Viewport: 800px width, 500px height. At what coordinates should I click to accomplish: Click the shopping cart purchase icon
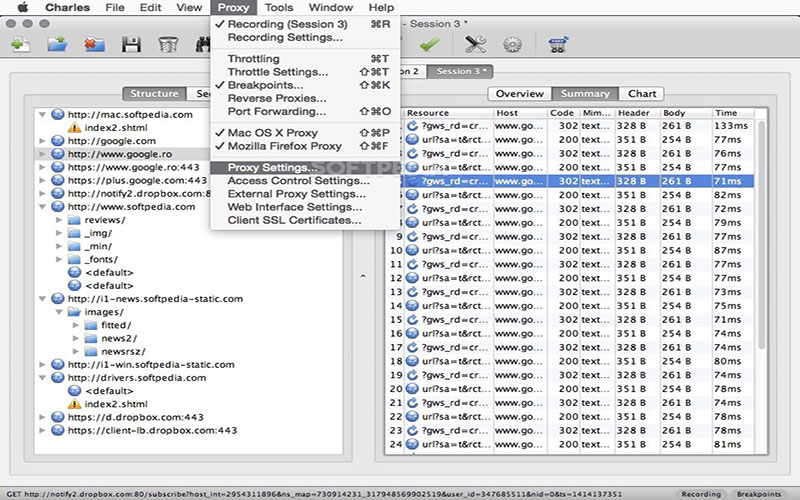click(558, 45)
